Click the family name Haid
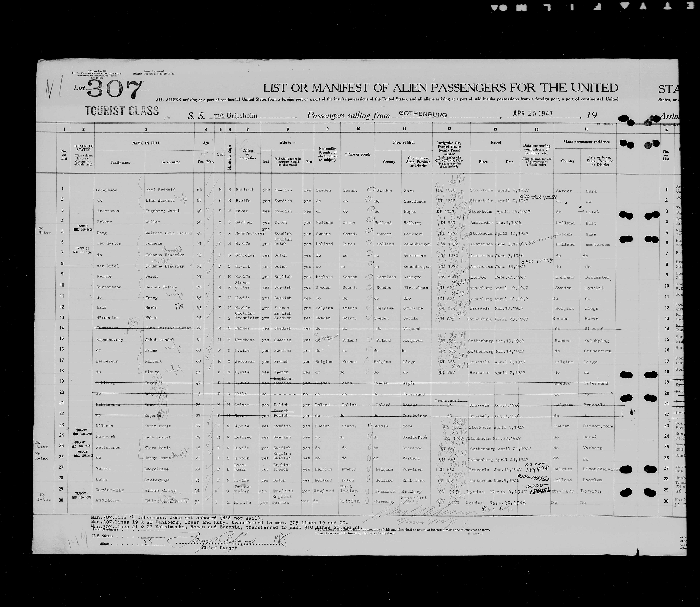This screenshot has height=607, width=700. (101, 307)
